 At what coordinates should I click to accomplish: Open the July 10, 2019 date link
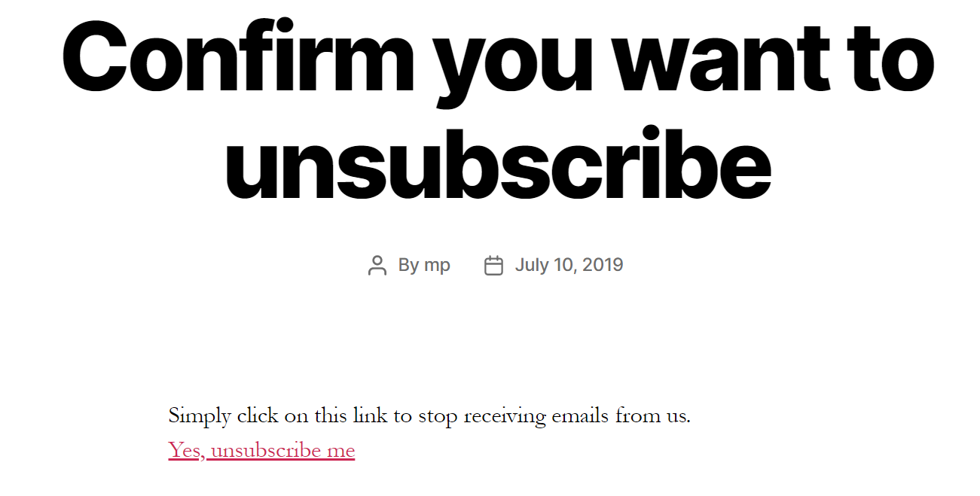click(x=569, y=265)
